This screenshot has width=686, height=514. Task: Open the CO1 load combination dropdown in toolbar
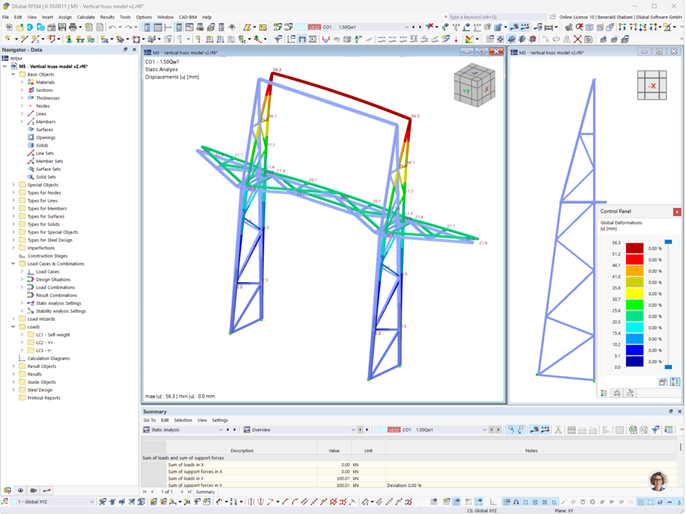pyautogui.click(x=406, y=27)
